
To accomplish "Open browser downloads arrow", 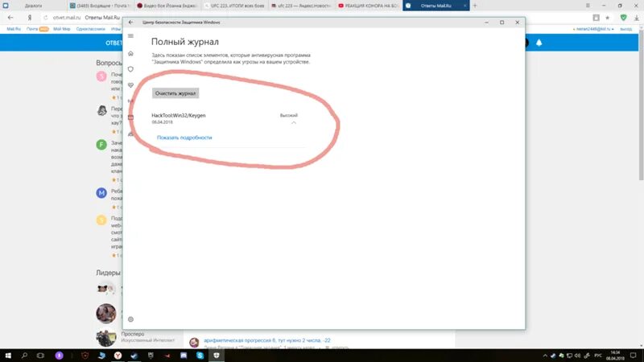I will click(637, 18).
